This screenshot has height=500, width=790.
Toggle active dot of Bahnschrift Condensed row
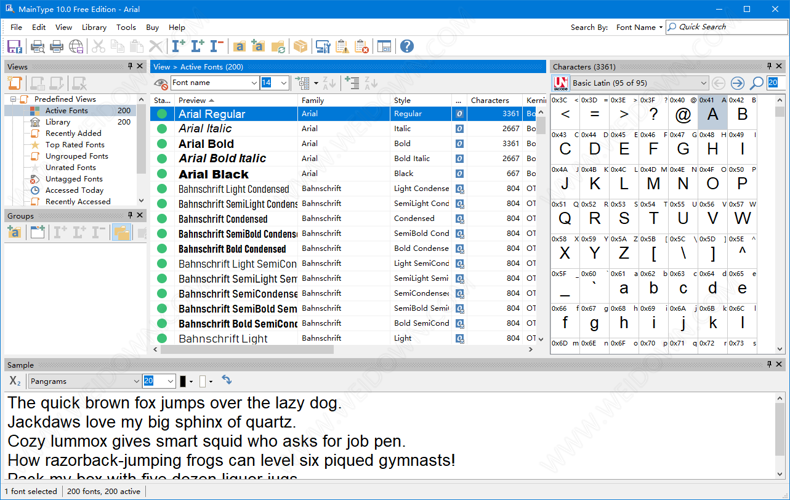point(162,219)
